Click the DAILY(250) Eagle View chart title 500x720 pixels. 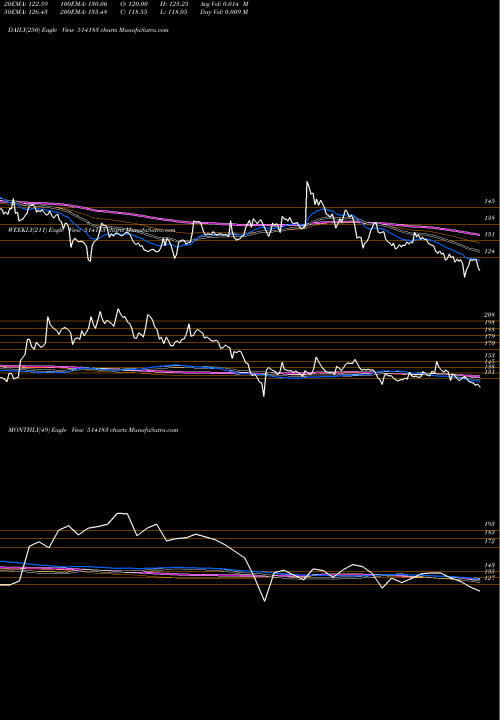point(88,30)
